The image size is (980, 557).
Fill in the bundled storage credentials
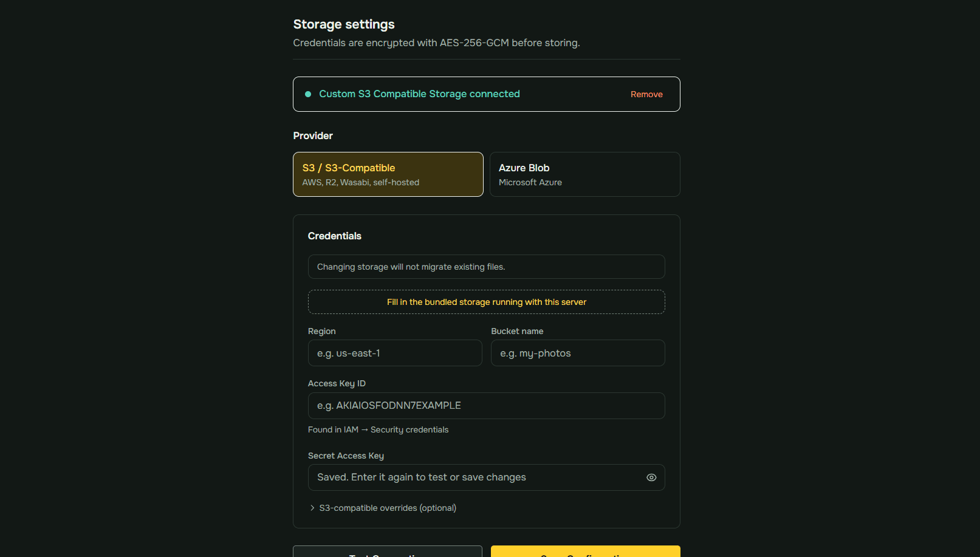pos(487,302)
